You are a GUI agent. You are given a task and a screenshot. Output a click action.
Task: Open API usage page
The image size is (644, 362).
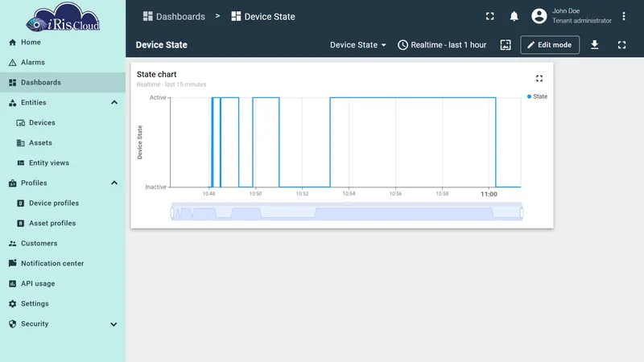click(x=63, y=284)
